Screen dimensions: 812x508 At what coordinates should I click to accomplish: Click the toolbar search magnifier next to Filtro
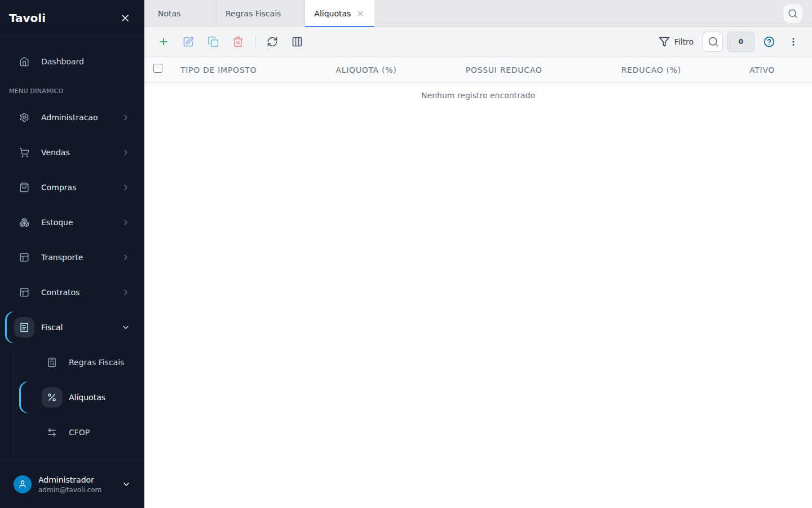pos(713,42)
